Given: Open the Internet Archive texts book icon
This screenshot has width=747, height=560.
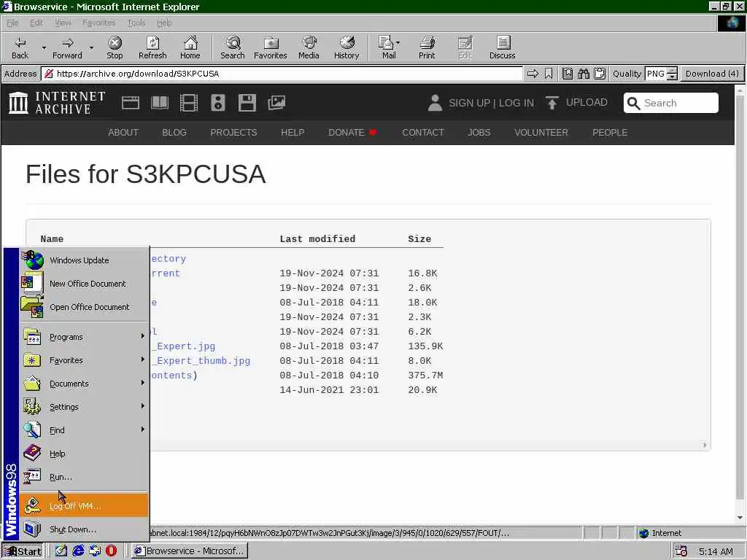Looking at the screenshot, I should click(x=160, y=103).
